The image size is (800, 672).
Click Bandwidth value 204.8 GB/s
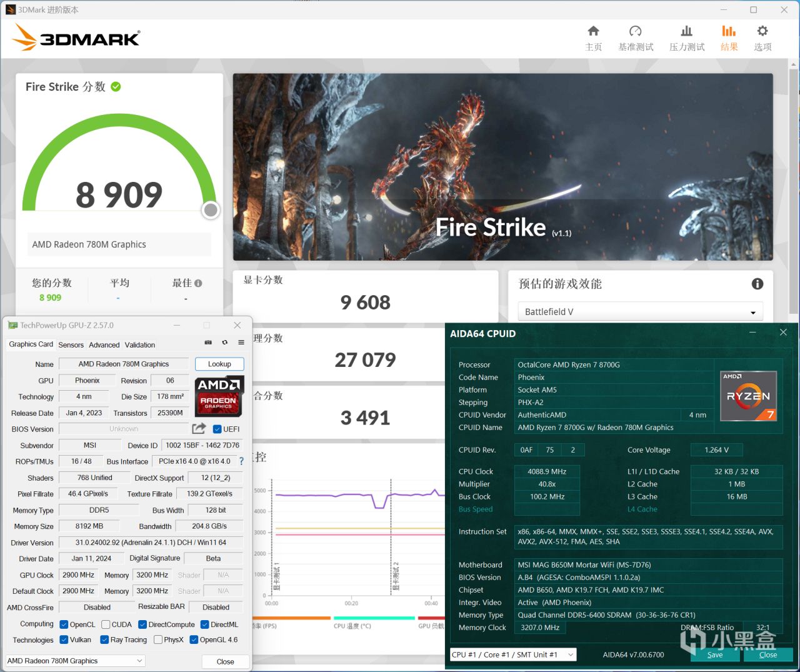point(209,526)
